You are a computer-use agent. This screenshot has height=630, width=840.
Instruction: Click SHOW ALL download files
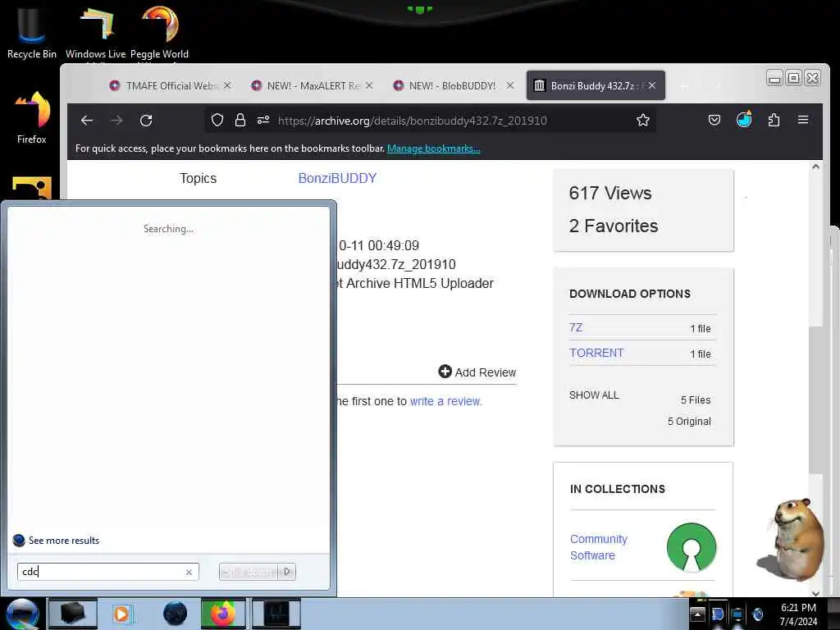tap(594, 395)
